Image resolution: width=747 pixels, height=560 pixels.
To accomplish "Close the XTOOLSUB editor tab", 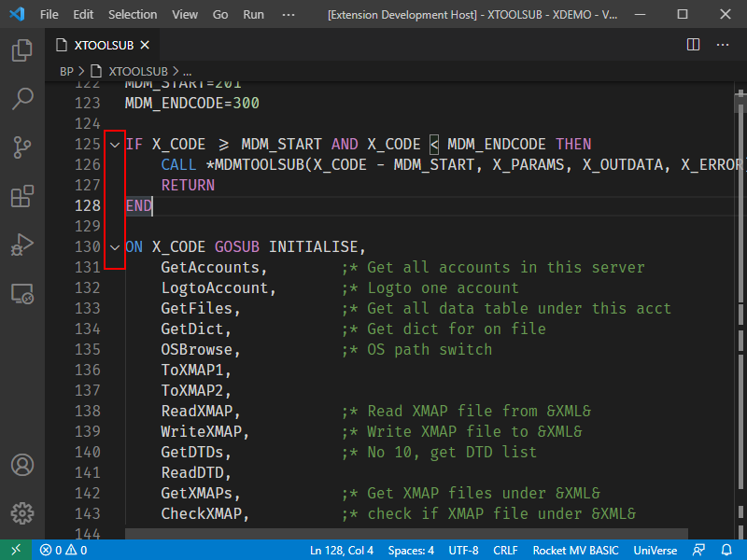I will point(145,45).
